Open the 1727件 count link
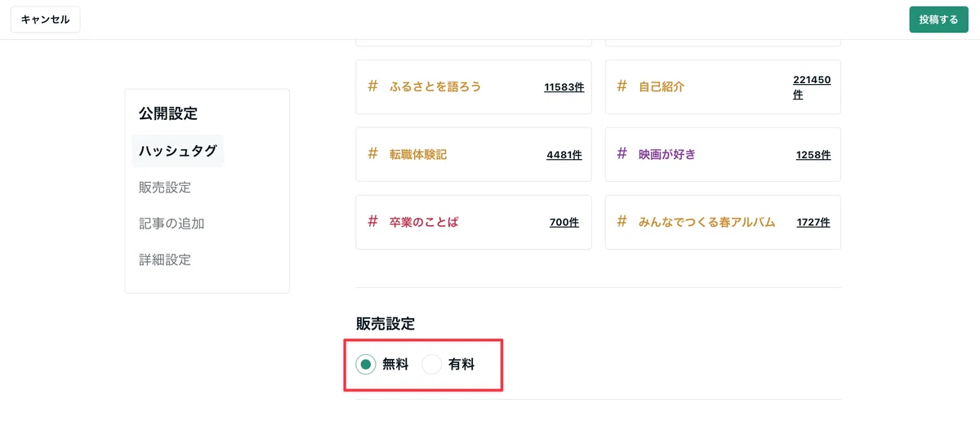980x421 pixels. coord(813,222)
